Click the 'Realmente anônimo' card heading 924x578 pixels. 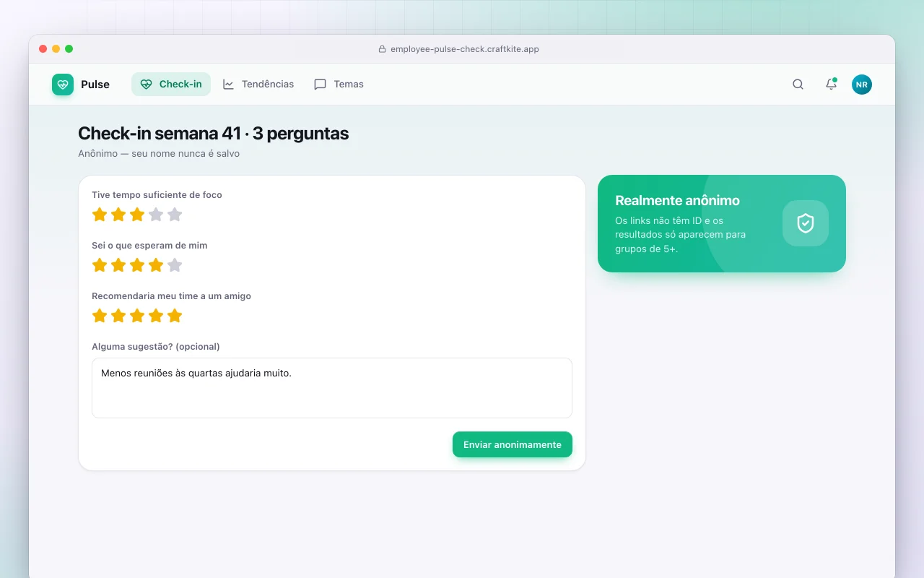click(677, 200)
